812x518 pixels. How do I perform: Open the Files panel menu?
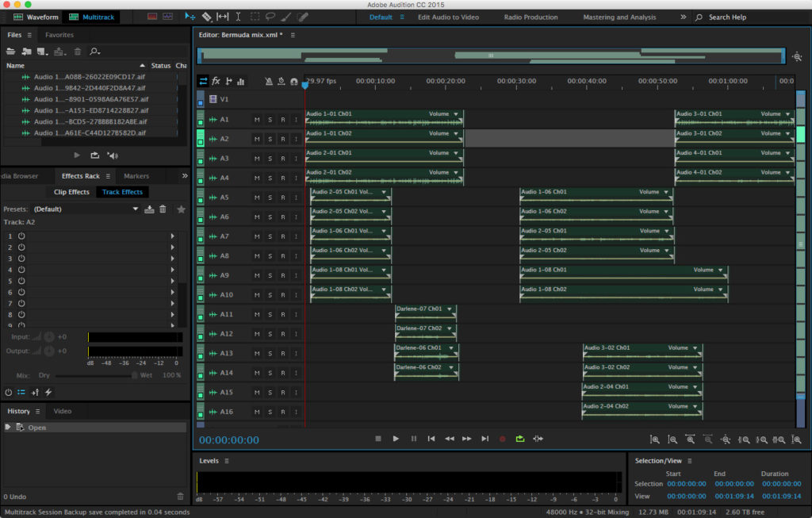point(29,35)
